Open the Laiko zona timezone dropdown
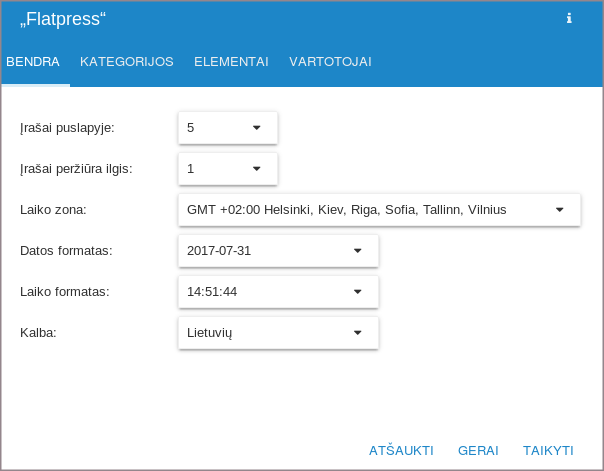This screenshot has height=471, width=604. (378, 210)
